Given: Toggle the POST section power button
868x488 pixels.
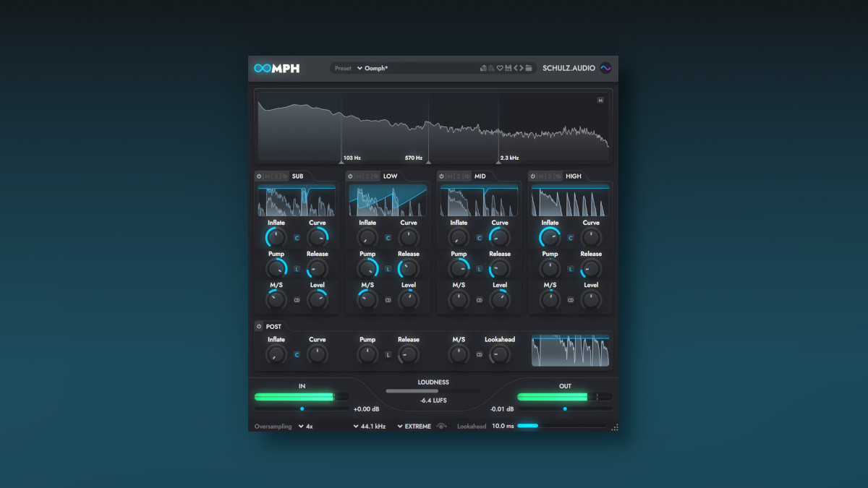Looking at the screenshot, I should (x=259, y=327).
